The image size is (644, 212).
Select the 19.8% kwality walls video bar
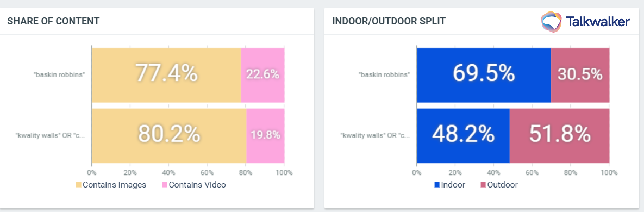click(265, 135)
